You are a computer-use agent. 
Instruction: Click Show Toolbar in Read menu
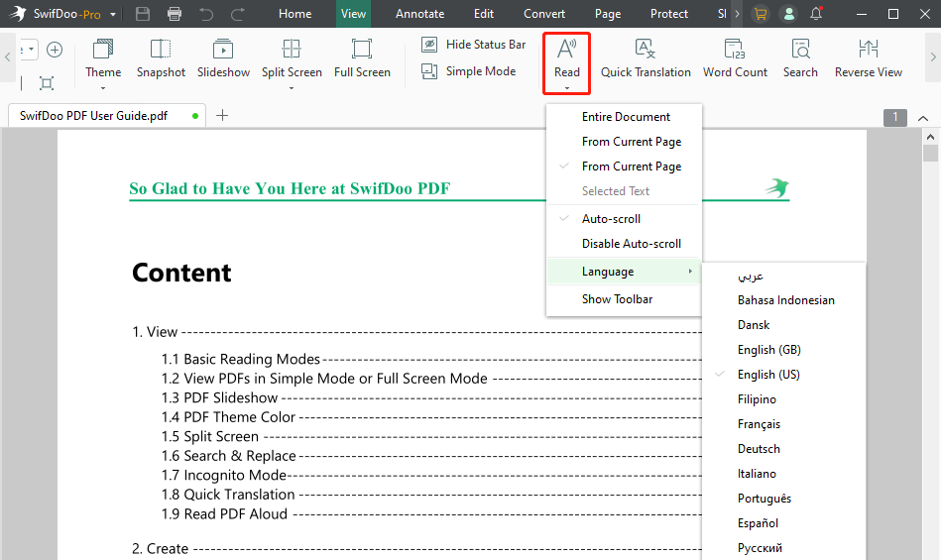pyautogui.click(x=624, y=299)
